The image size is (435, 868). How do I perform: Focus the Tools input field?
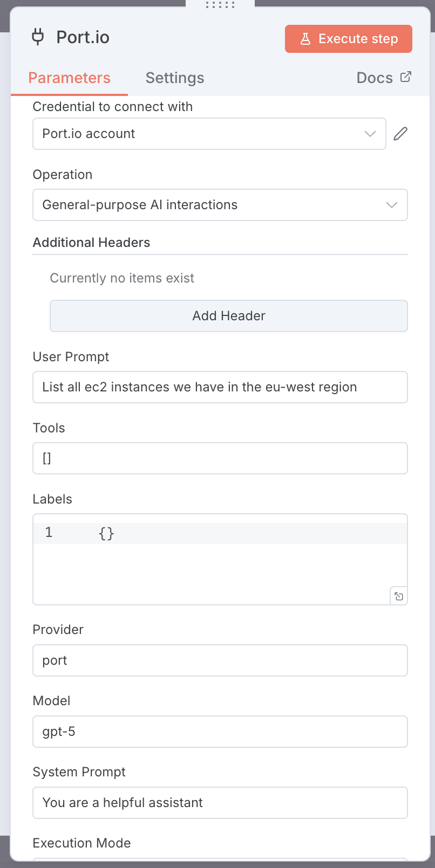coord(220,458)
